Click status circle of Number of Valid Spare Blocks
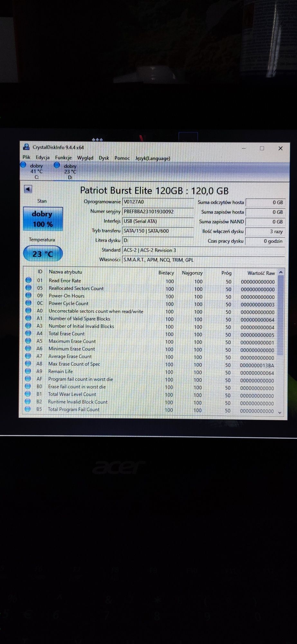Viewport: 297px width, 644px height. point(28,318)
